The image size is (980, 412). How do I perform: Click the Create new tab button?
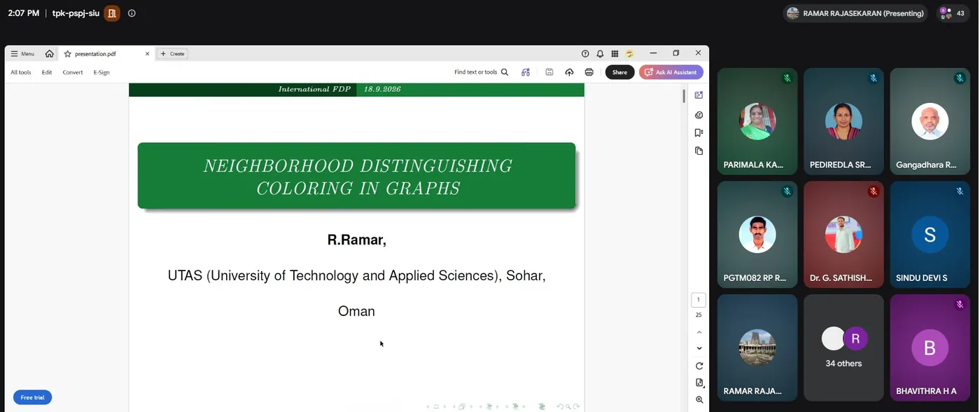[172, 54]
